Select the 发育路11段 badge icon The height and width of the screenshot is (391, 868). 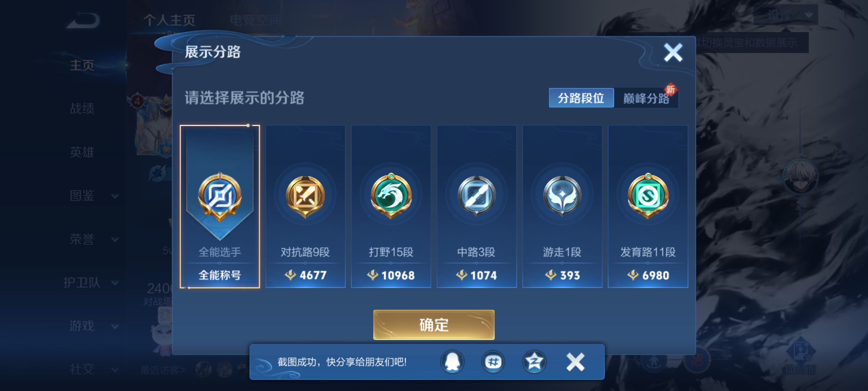pyautogui.click(x=648, y=196)
